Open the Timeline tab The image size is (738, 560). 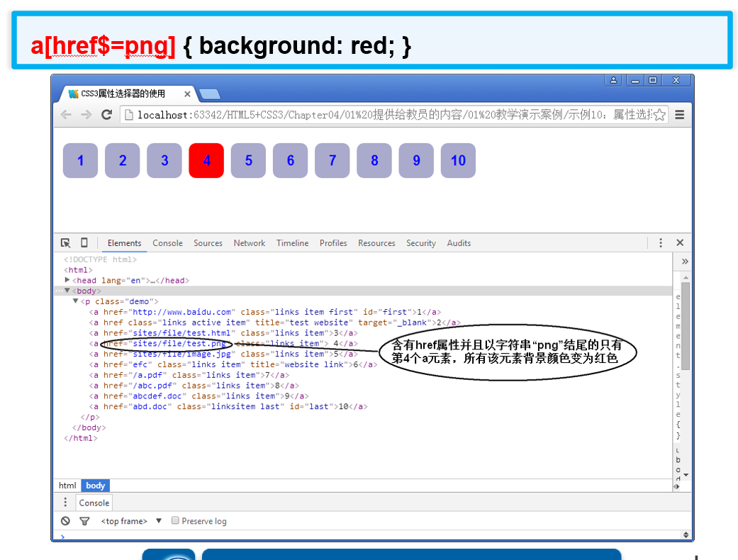292,243
